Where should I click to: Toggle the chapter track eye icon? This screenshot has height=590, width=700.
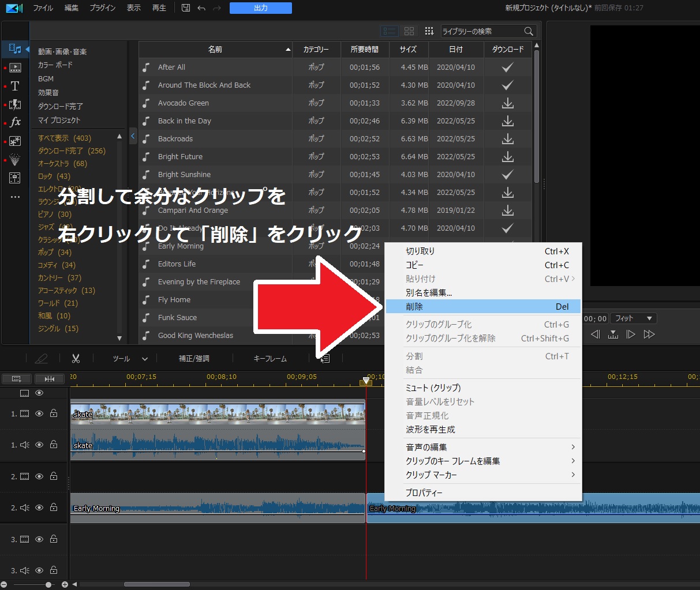coord(39,393)
